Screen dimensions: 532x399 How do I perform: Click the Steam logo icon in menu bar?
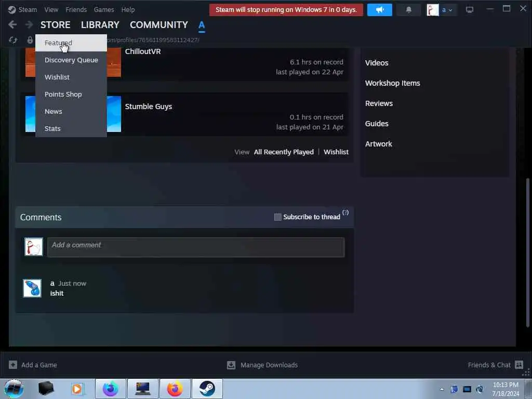(x=12, y=9)
